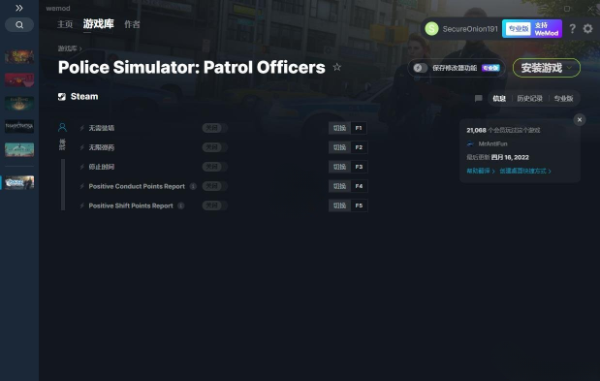
Task: Open the install game dropdown arrow
Action: coord(570,68)
